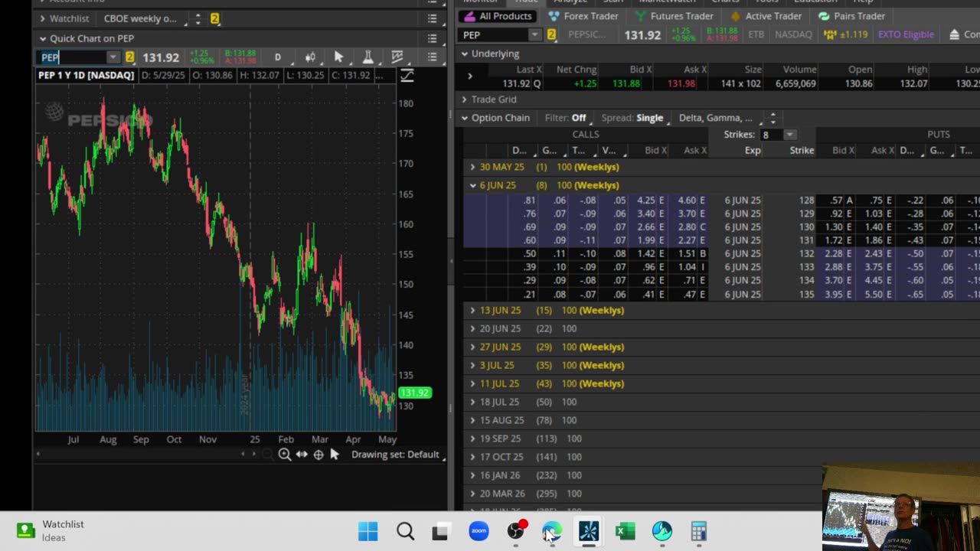Click the watchlist stepper arrows beside CBOE weekly
The image size is (980, 551).
click(198, 18)
